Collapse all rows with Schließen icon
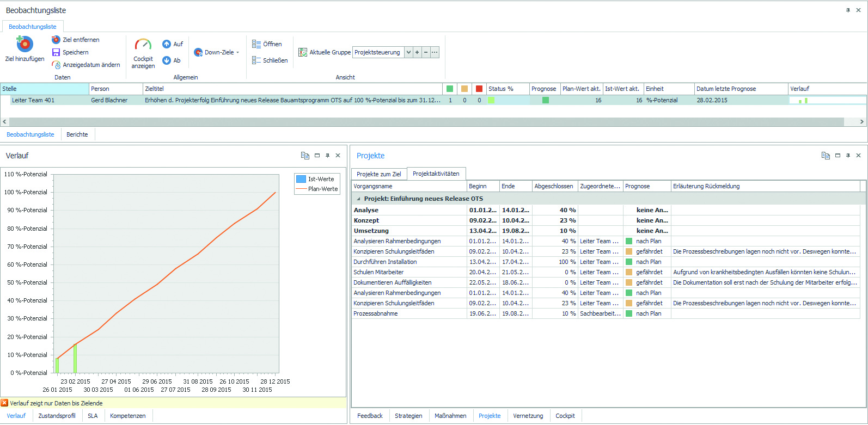 pyautogui.click(x=256, y=60)
